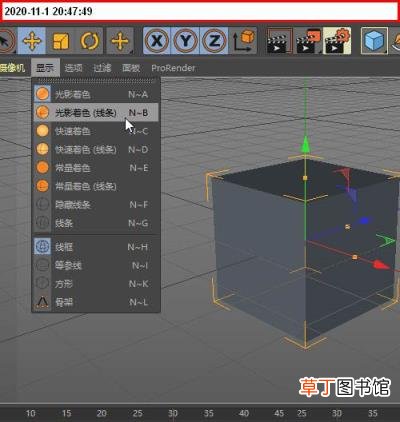Open the 选项 options menu

(73, 68)
